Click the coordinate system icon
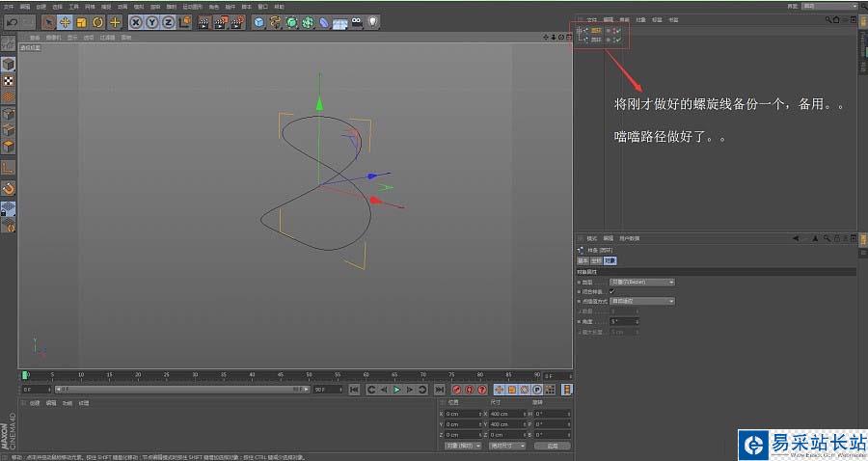The height and width of the screenshot is (461, 868). click(x=185, y=22)
